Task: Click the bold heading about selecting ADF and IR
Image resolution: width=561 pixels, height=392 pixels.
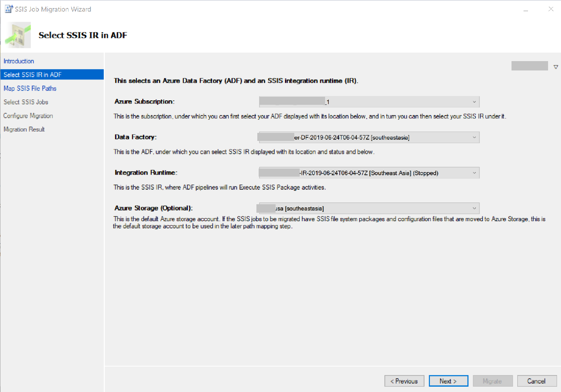Action: (236, 81)
